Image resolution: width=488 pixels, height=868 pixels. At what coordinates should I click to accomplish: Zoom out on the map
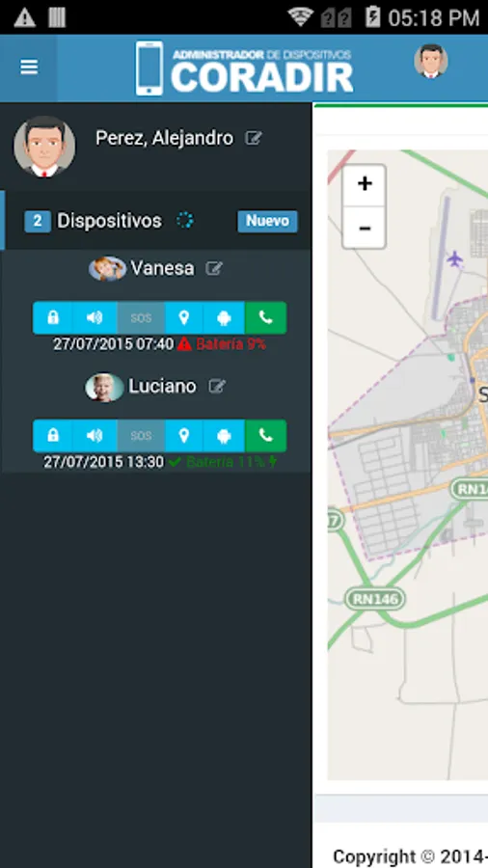(365, 228)
